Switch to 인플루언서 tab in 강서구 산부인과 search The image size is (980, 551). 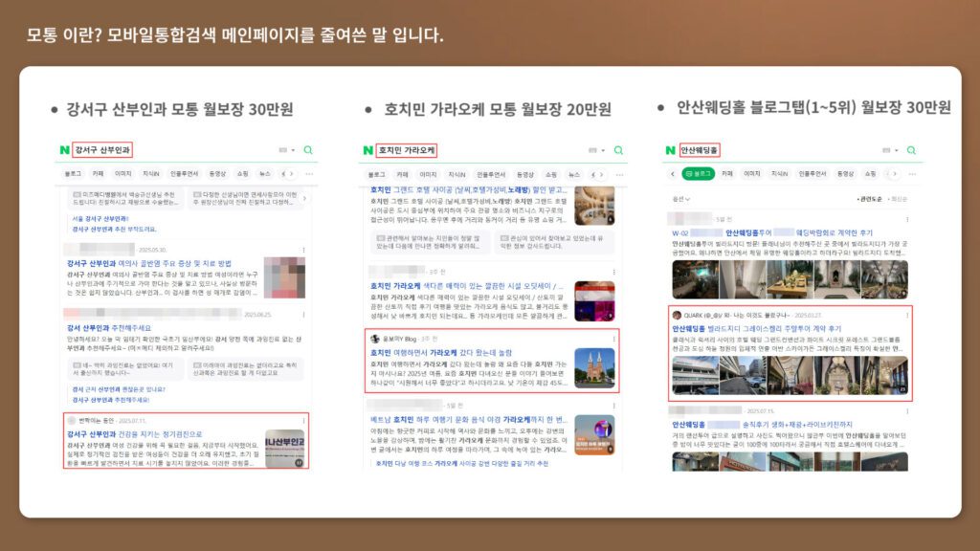coord(185,174)
